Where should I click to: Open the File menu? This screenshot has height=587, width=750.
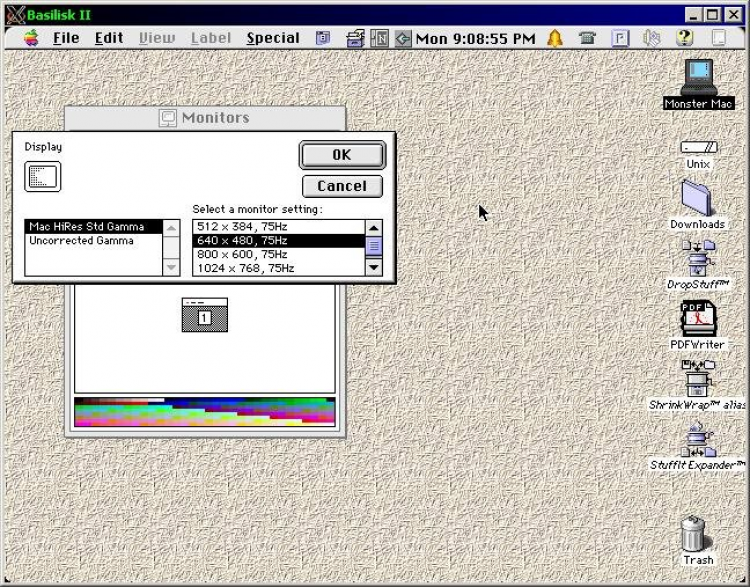tap(66, 38)
